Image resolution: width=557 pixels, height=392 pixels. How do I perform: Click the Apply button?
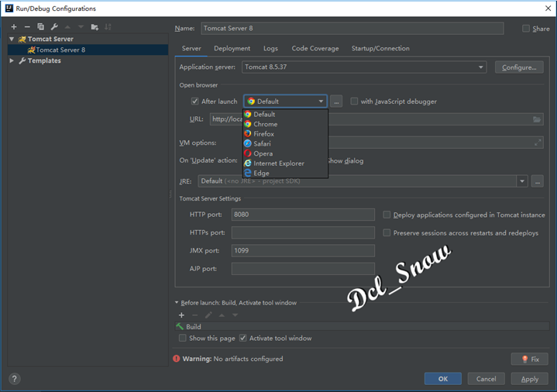coord(529,379)
